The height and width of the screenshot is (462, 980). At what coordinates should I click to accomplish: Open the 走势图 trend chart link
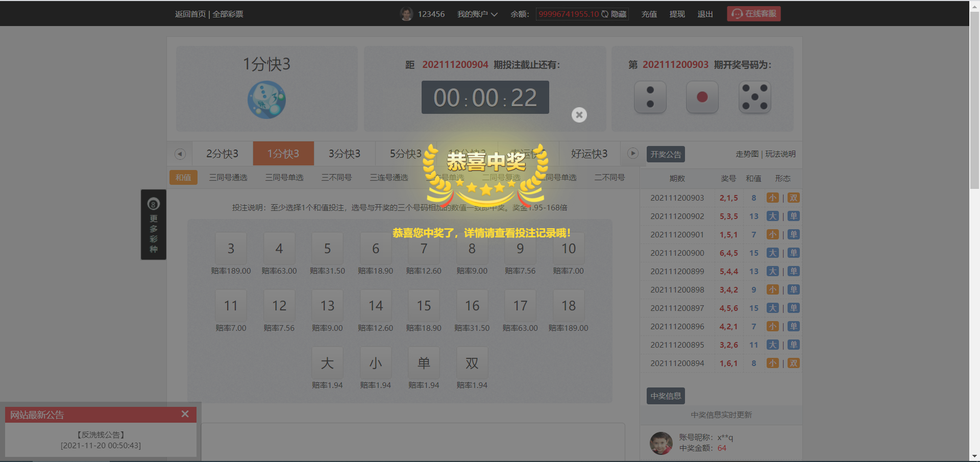click(x=747, y=154)
